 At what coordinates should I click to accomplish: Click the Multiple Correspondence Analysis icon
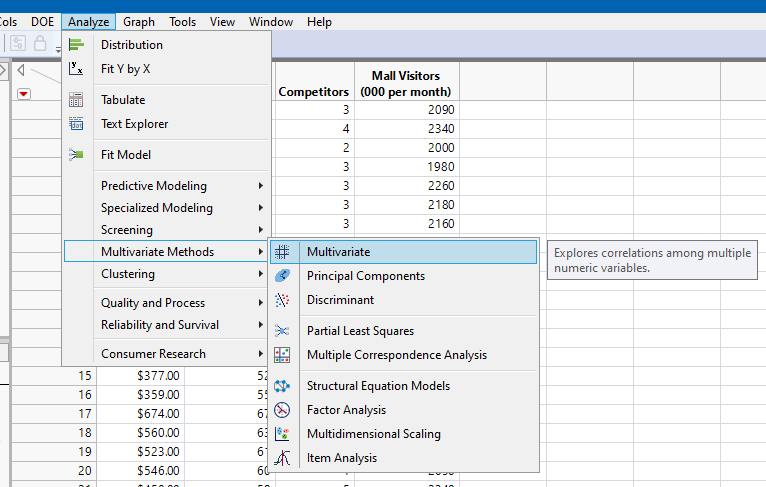[x=282, y=355]
